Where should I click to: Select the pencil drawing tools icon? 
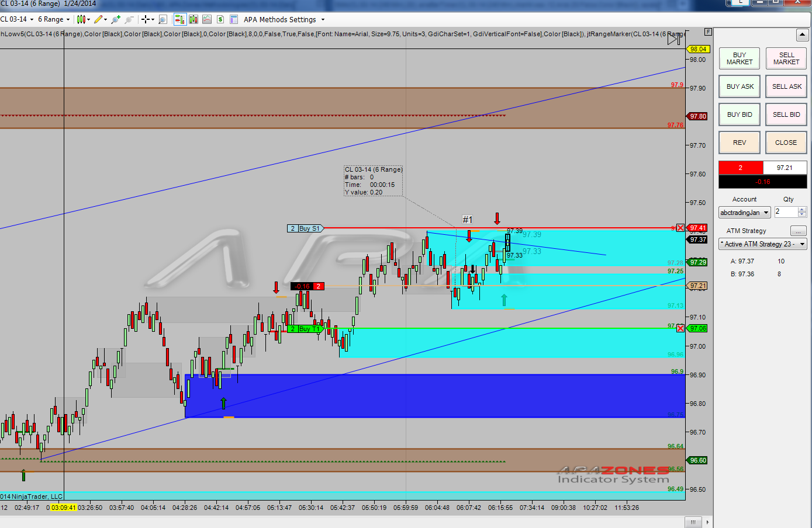coord(98,19)
